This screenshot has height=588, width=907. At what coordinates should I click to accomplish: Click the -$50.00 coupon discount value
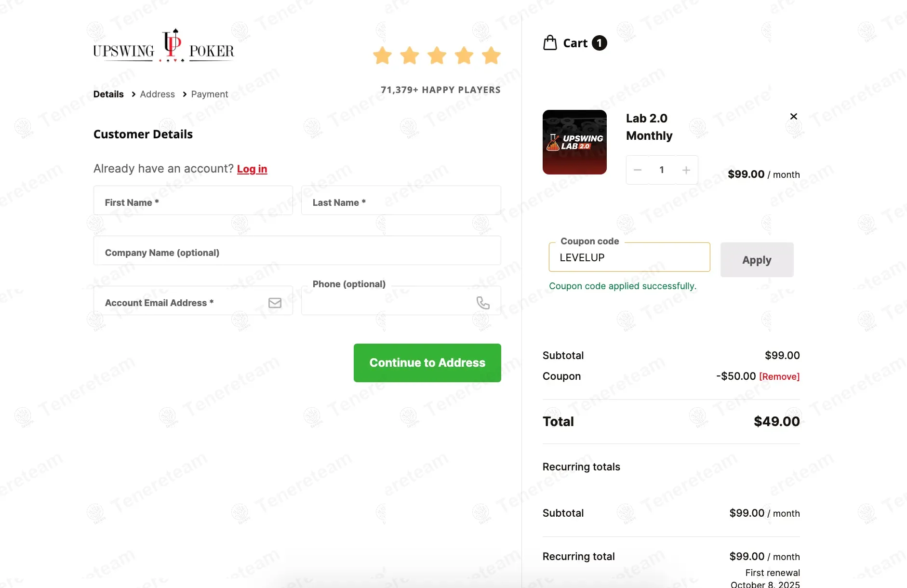736,376
